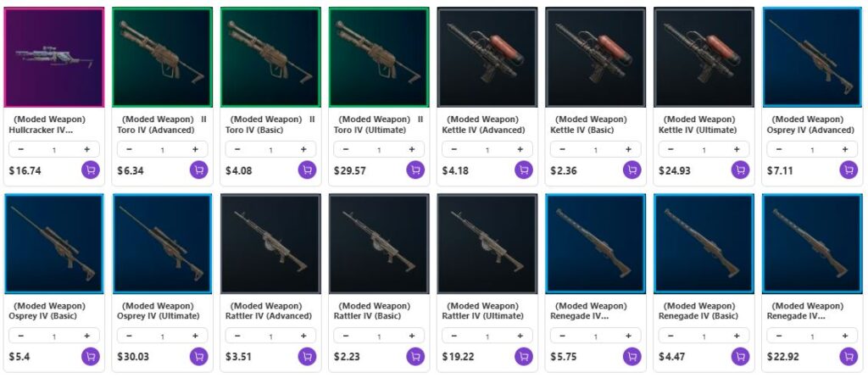Click cart icon for Osprey IV (Advanced)
Screen dimensions: 868x378
[848, 170]
